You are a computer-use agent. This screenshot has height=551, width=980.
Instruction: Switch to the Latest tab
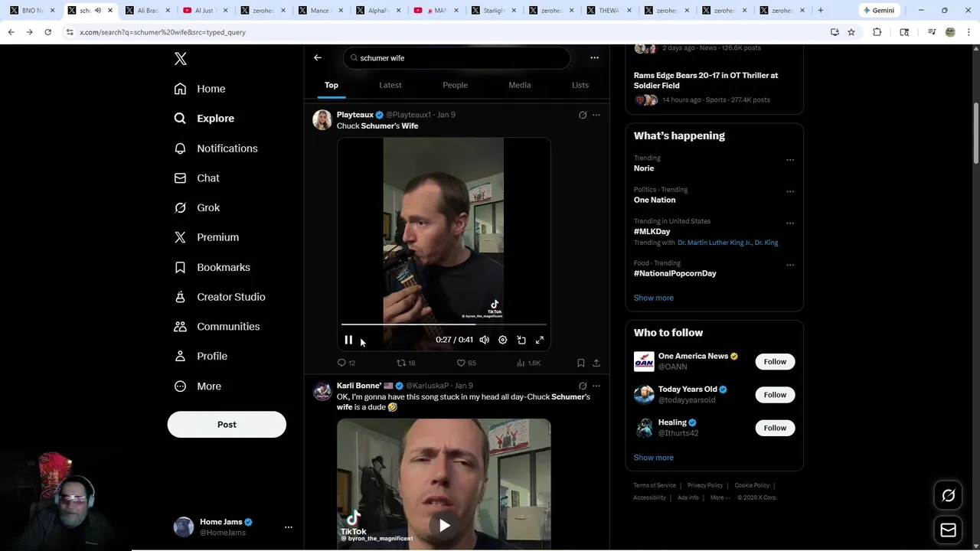[390, 85]
